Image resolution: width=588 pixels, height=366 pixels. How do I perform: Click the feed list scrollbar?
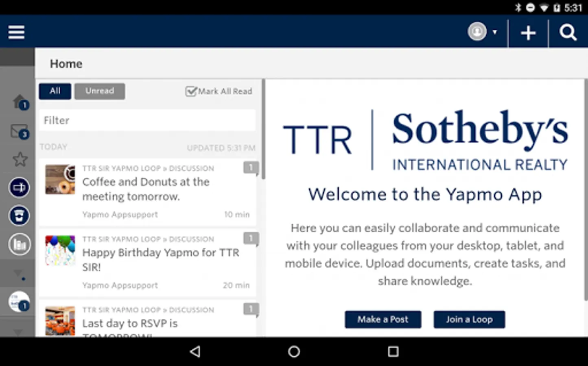point(264,129)
